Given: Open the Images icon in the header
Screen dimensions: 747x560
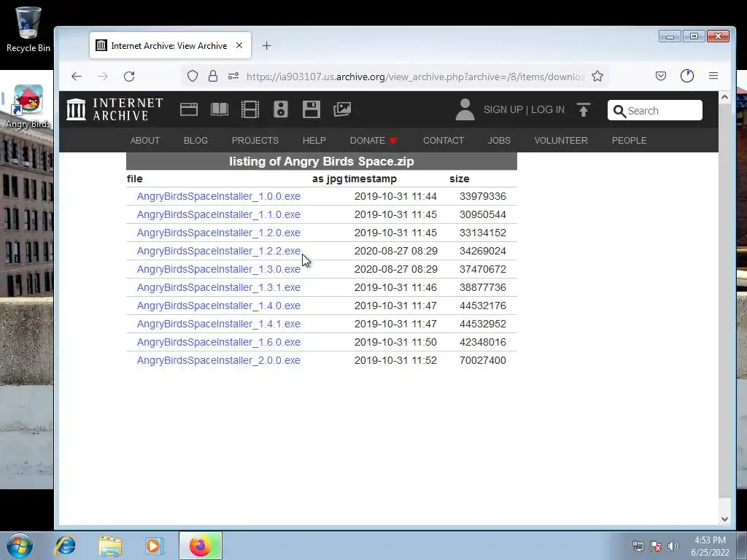Looking at the screenshot, I should (342, 109).
